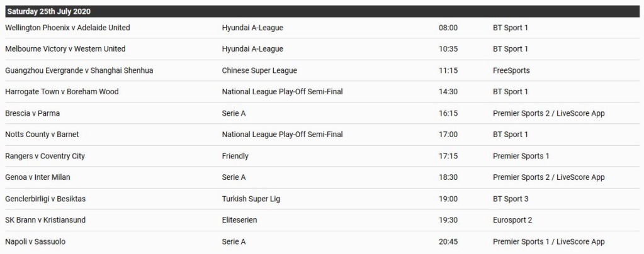
Task: Open SK Brann v Kristiansund fixture
Action: (45, 220)
